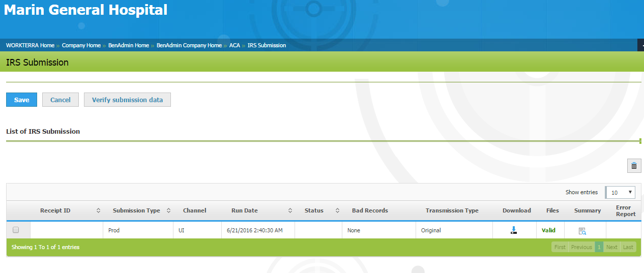Check the Prod submission row checkbox

coord(16,230)
